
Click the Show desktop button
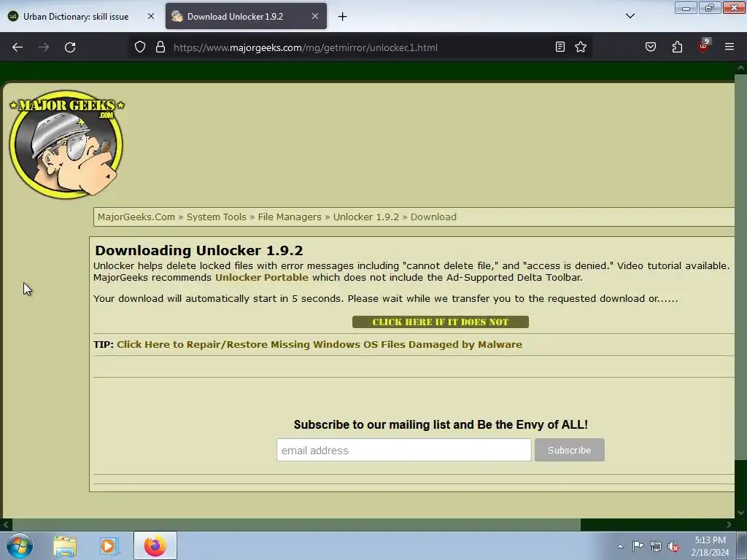tap(742, 545)
